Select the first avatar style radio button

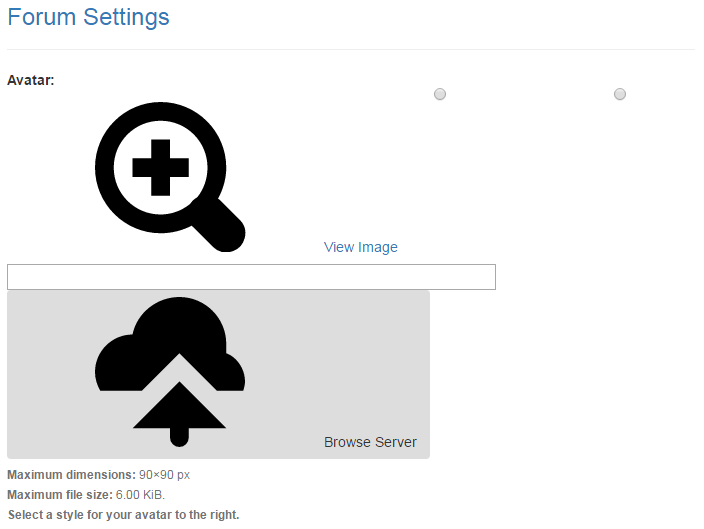click(x=440, y=94)
